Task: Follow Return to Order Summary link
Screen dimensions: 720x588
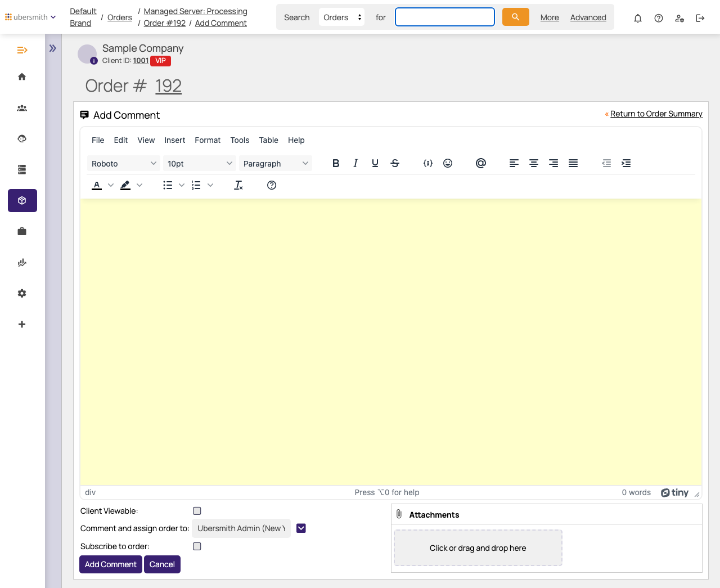Action: click(656, 114)
